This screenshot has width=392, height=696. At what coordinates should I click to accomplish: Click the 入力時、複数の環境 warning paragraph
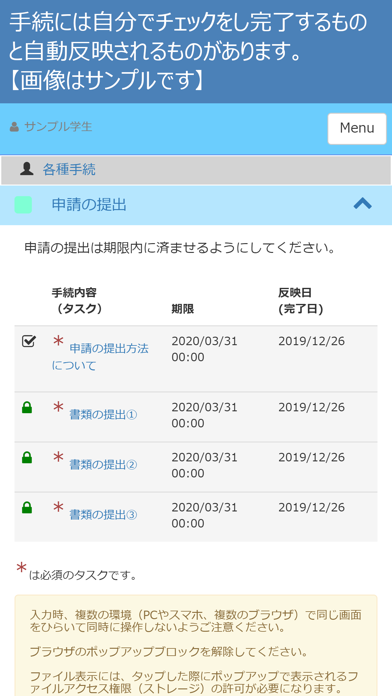point(195,621)
